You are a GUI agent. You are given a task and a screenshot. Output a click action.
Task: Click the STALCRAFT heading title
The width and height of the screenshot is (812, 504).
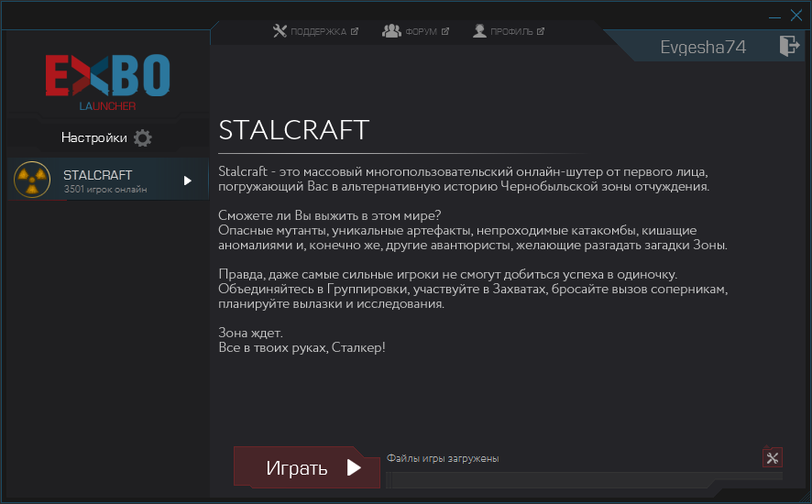coord(293,129)
